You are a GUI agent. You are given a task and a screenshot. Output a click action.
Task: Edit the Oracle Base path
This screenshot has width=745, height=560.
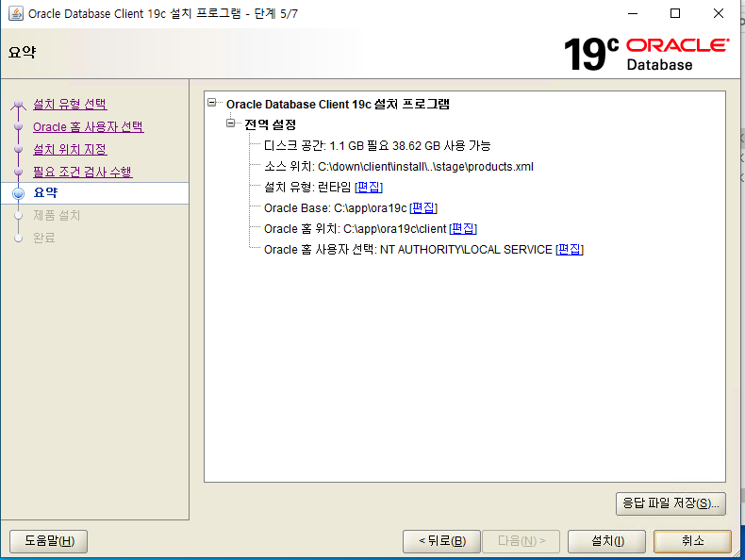[423, 208]
